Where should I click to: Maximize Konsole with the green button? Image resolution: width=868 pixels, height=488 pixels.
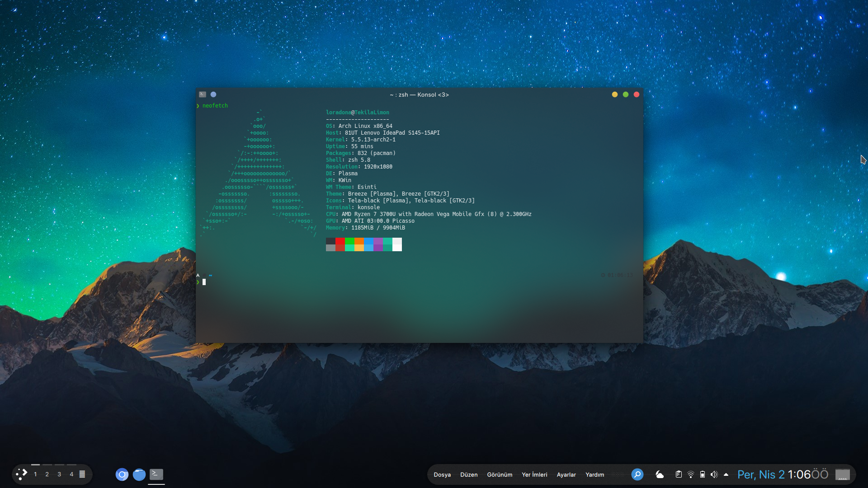[626, 94]
